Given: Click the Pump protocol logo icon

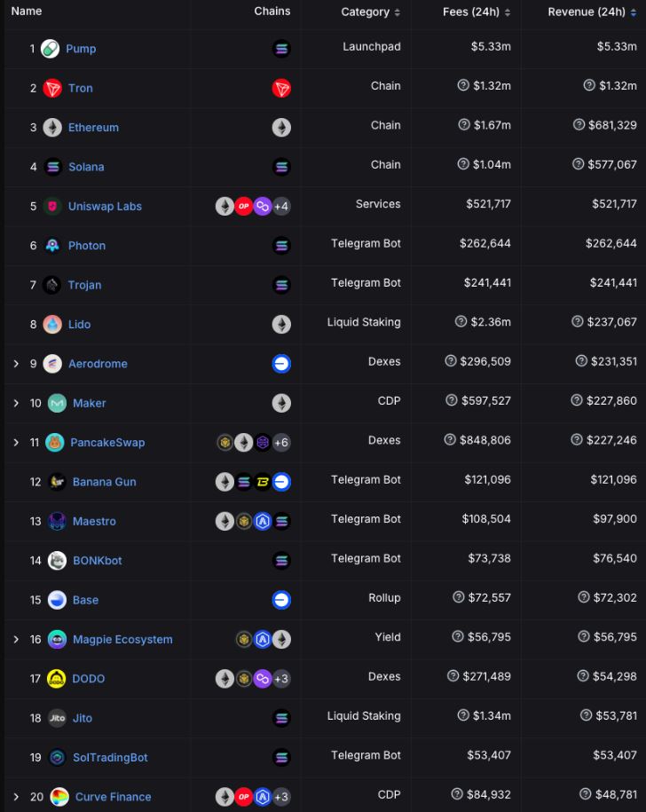Looking at the screenshot, I should point(51,49).
